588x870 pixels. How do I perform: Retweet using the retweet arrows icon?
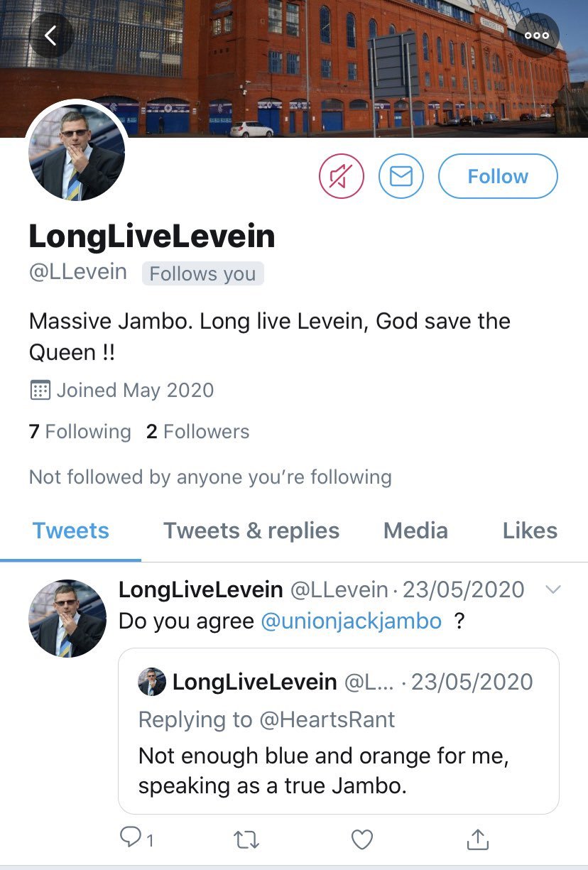click(246, 839)
